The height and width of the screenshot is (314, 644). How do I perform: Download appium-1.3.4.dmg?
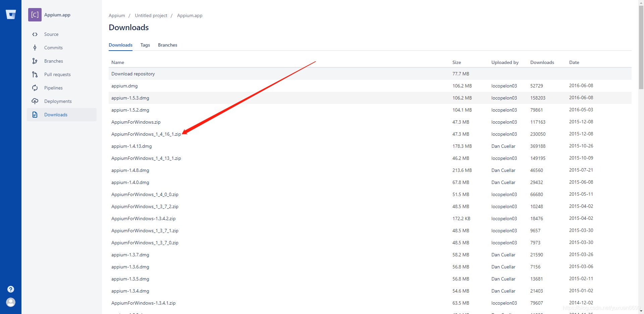click(x=130, y=291)
